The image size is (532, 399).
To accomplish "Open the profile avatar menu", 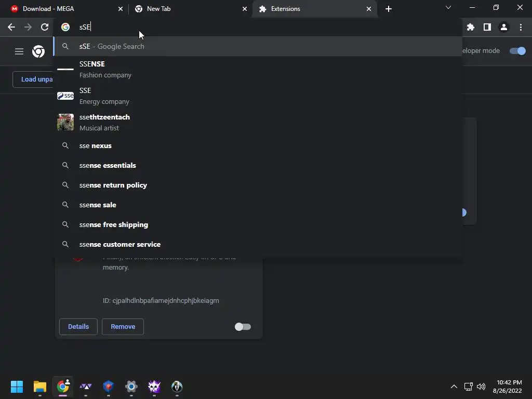I will click(x=504, y=27).
